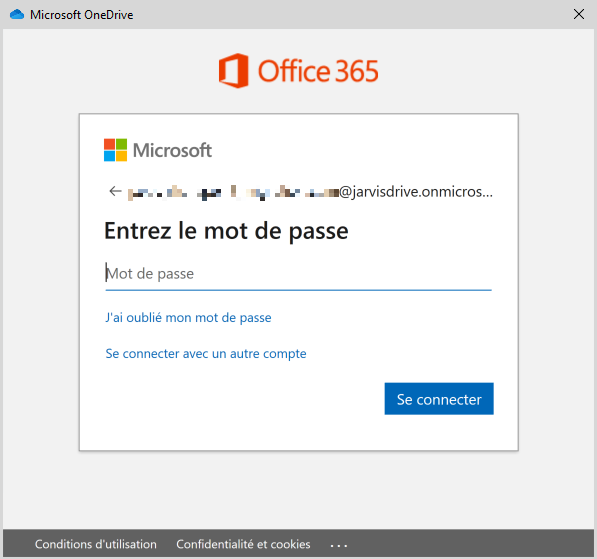
Task: Click the Microsoft four-color squares logo
Action: pos(115,150)
